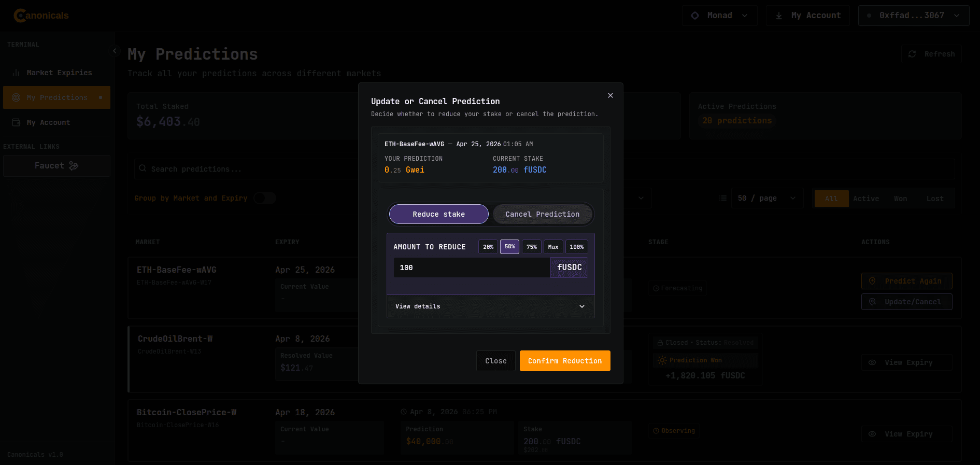
Task: Click the Market Expiries chart icon
Action: click(16, 73)
